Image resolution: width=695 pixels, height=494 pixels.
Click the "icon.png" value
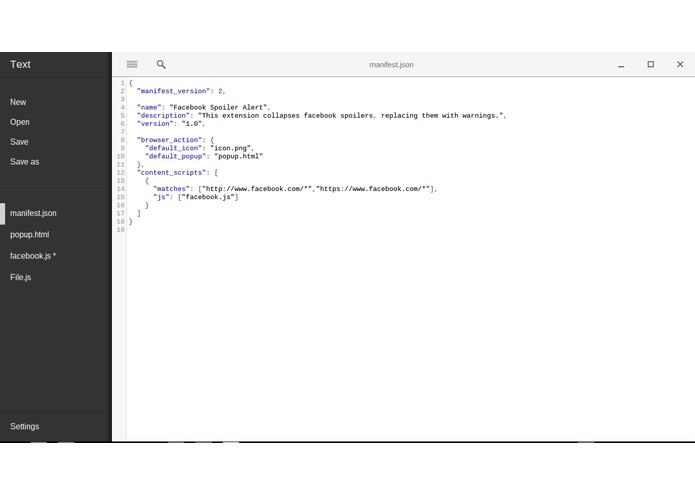(230, 148)
